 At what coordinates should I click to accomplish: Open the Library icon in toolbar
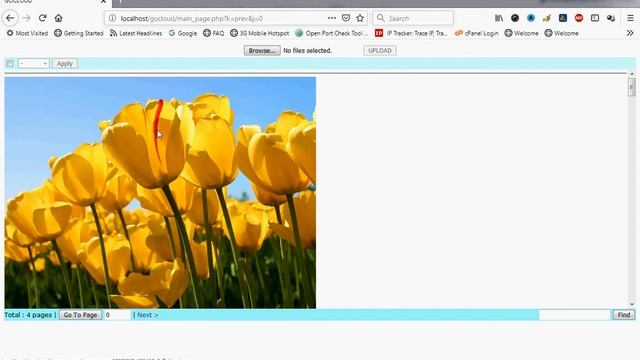(499, 18)
